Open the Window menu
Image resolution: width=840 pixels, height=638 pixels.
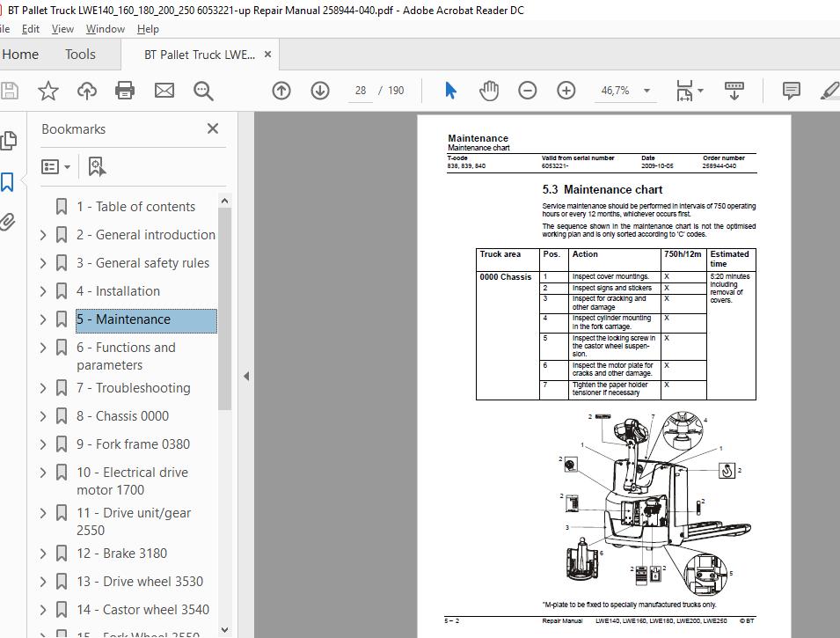[x=106, y=29]
